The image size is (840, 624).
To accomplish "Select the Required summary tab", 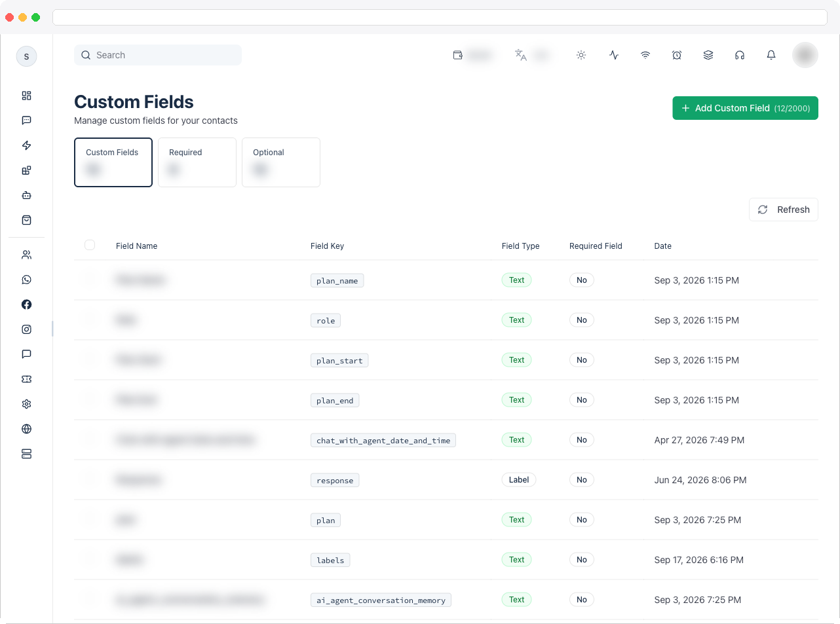I will tap(197, 162).
